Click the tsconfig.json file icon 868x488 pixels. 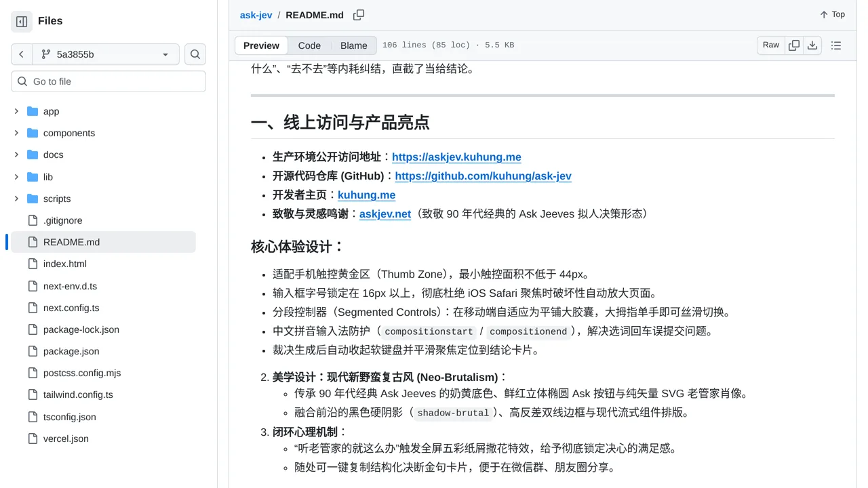click(33, 417)
